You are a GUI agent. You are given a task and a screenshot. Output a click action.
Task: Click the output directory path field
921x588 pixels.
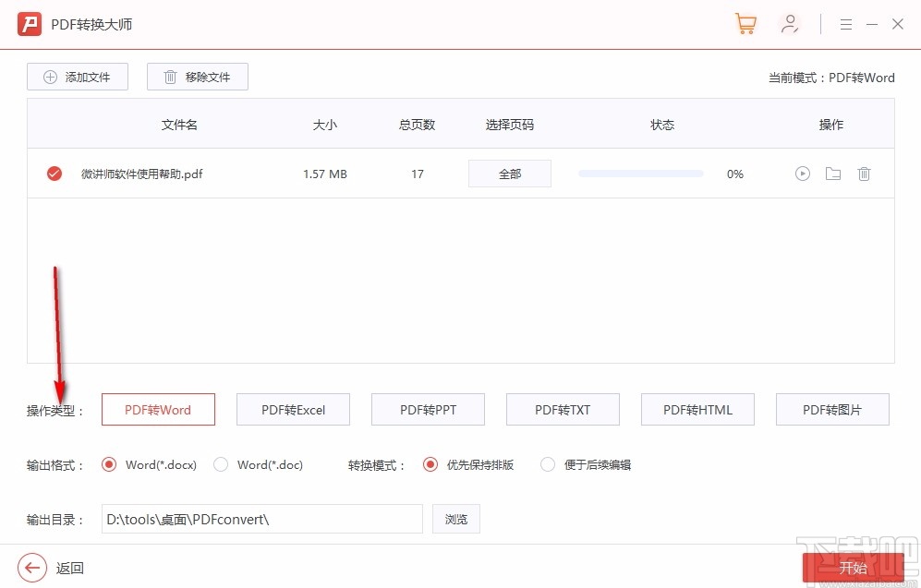[x=261, y=519]
